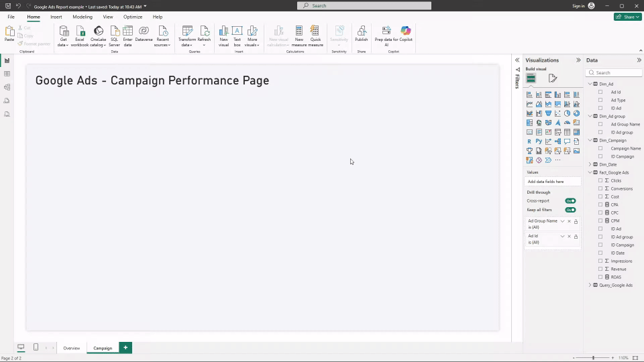Collapse the Dim_Ad table
Viewport: 644px width, 362px height.
pos(590,84)
